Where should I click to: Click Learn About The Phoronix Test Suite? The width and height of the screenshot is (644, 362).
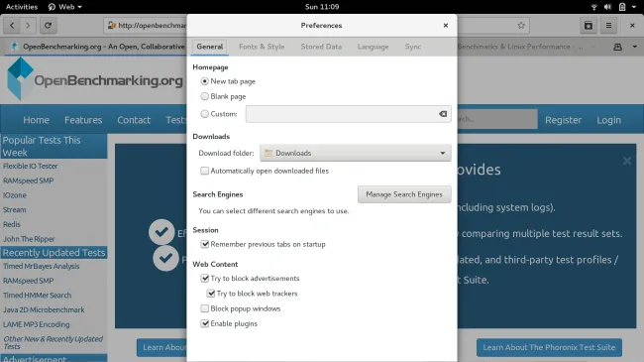point(549,347)
